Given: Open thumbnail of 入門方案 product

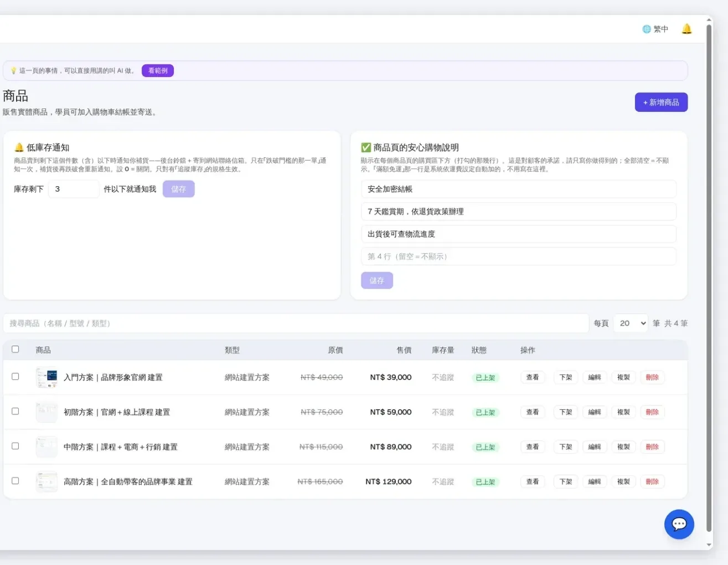Looking at the screenshot, I should coord(47,377).
